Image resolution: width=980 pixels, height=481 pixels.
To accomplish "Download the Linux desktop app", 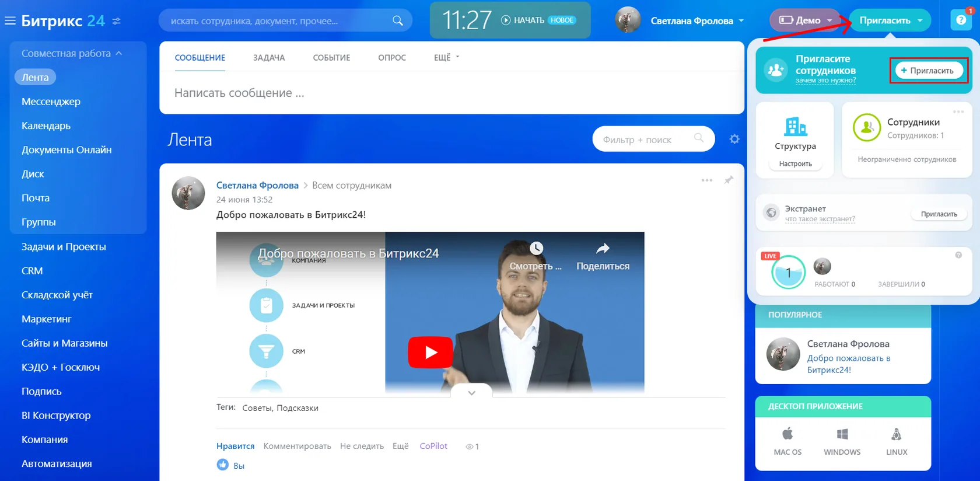I will 897,434.
